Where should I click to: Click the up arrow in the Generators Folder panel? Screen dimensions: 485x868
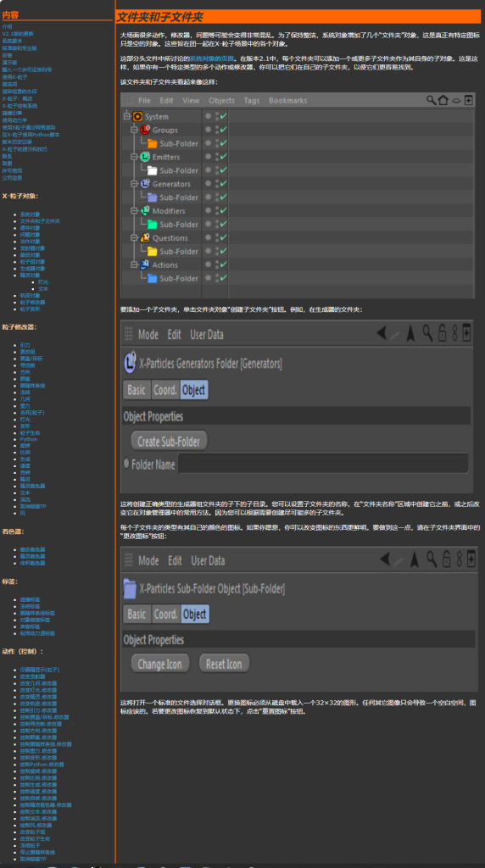pos(410,334)
